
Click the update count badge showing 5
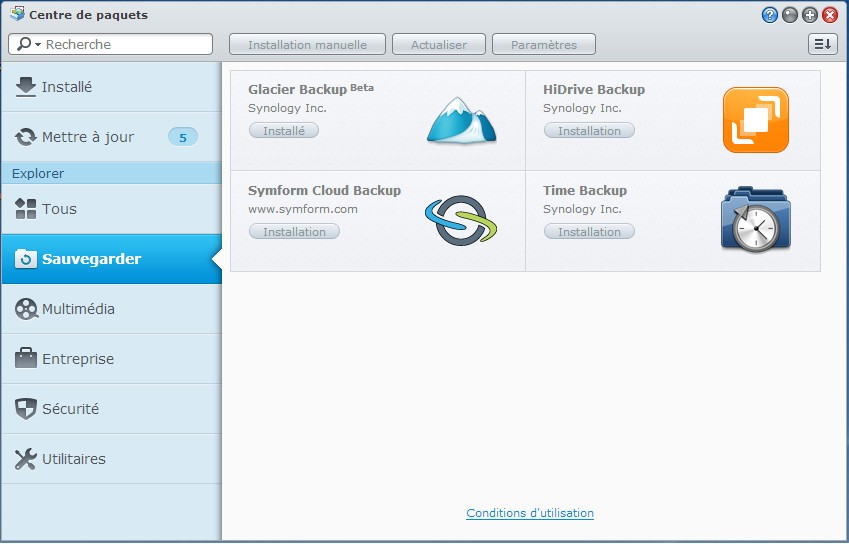(182, 137)
